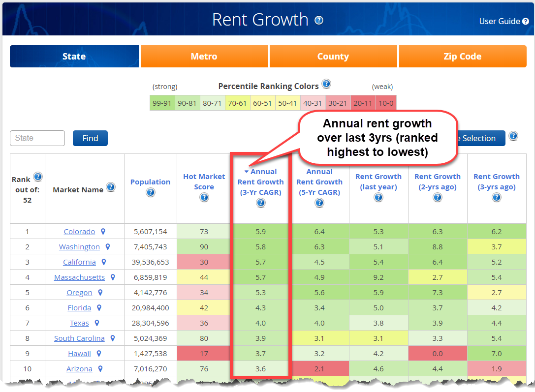Open help icon under Population header
This screenshot has height=392, width=535.
click(151, 193)
